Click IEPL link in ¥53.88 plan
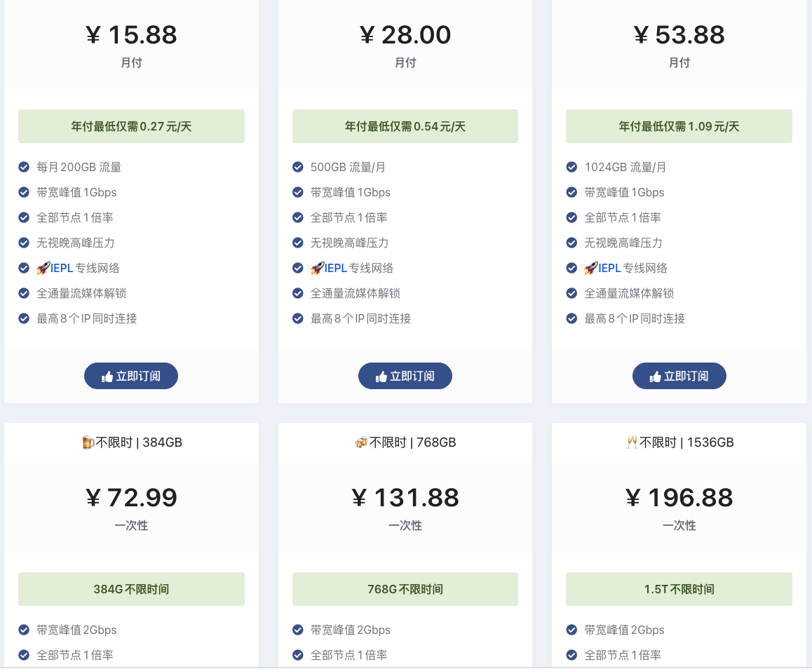Viewport: 812px width, 669px height. pos(609,268)
